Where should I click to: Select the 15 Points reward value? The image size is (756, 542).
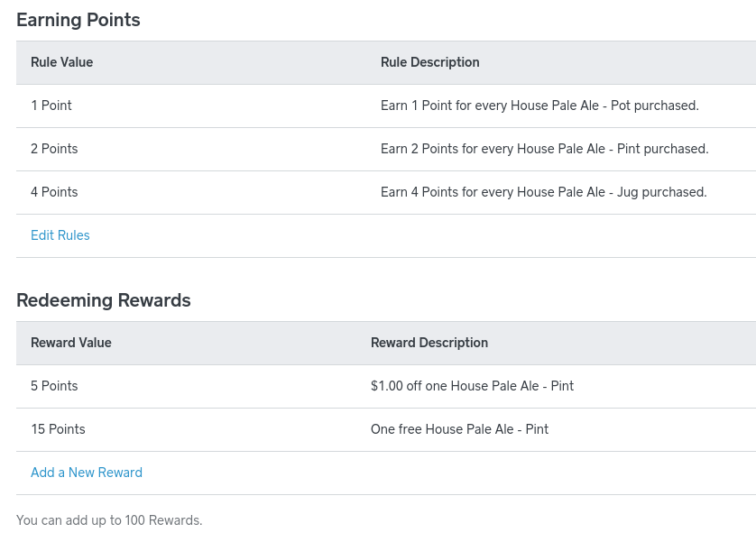coord(58,429)
